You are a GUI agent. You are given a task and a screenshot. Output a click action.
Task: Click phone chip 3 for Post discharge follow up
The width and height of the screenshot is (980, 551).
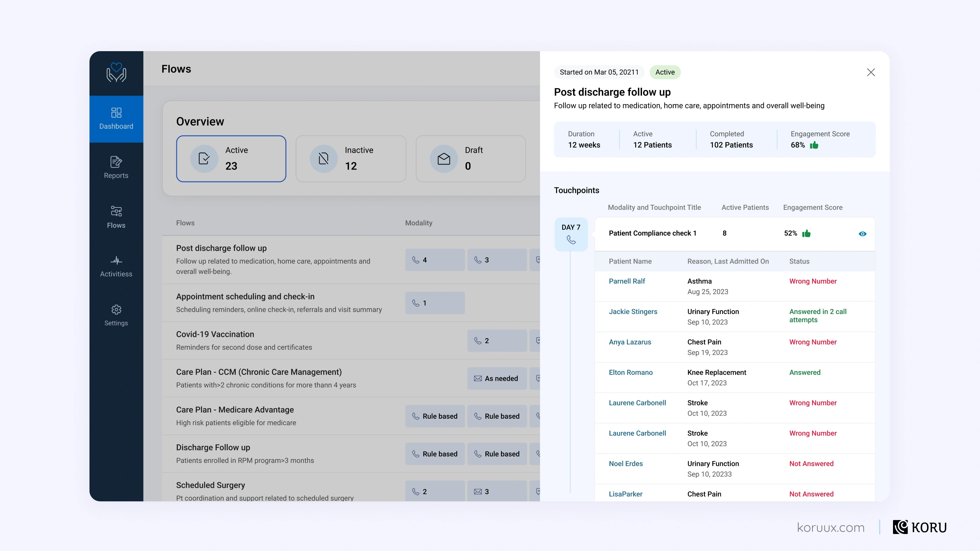(x=497, y=260)
